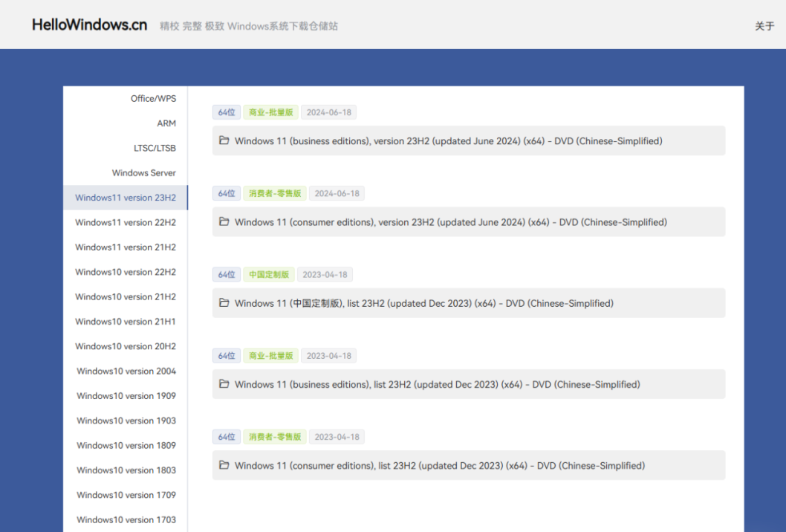Click 64位 tag above business June 2024 entry
The width and height of the screenshot is (786, 532).
pyautogui.click(x=227, y=112)
